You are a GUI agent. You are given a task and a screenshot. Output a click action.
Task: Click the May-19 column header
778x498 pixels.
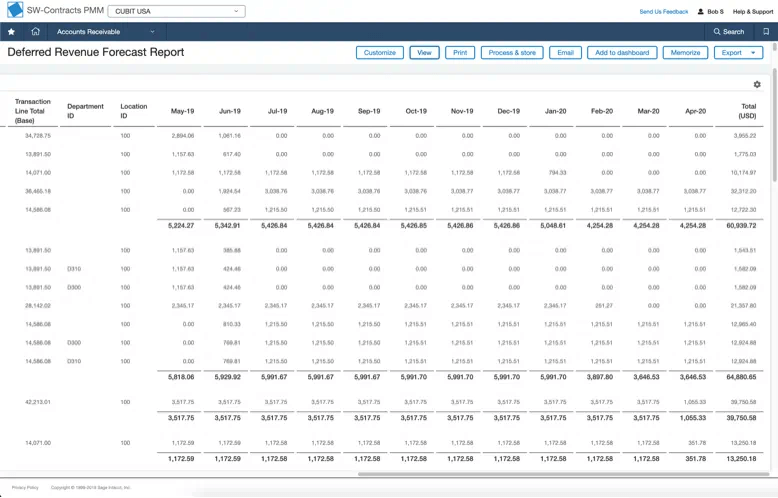pos(182,111)
